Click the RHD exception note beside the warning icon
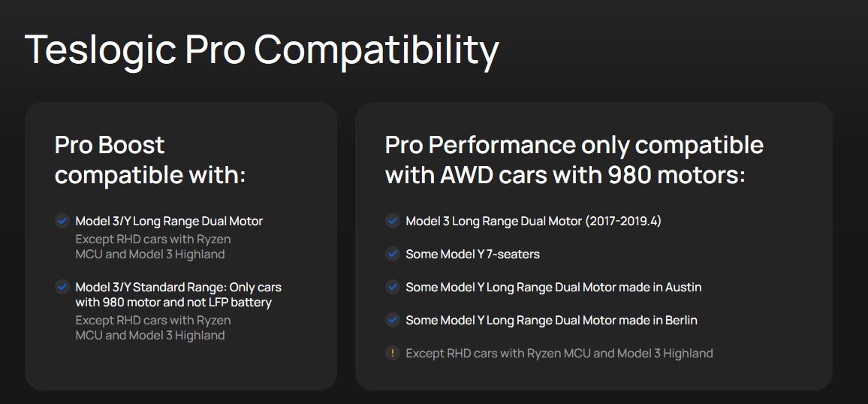The width and height of the screenshot is (868, 404). pyautogui.click(x=559, y=354)
